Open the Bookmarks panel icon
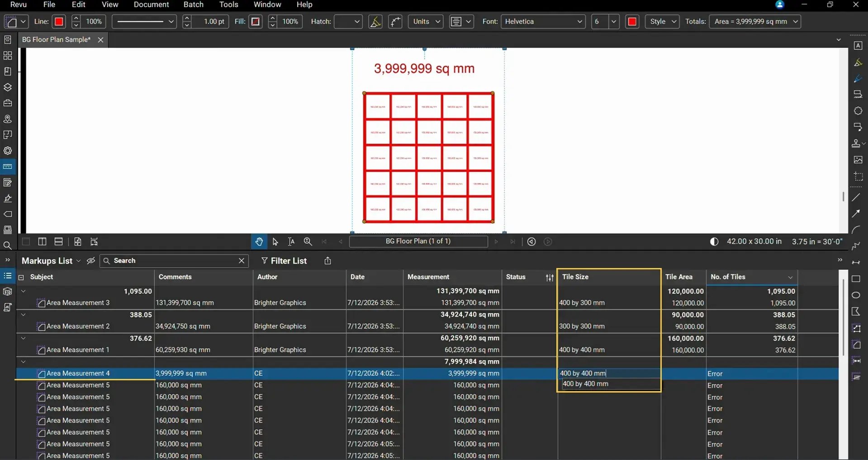868x460 pixels. (7, 72)
